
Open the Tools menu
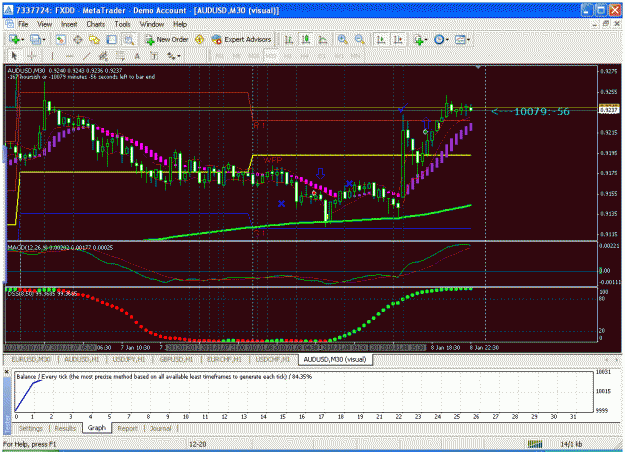122,24
